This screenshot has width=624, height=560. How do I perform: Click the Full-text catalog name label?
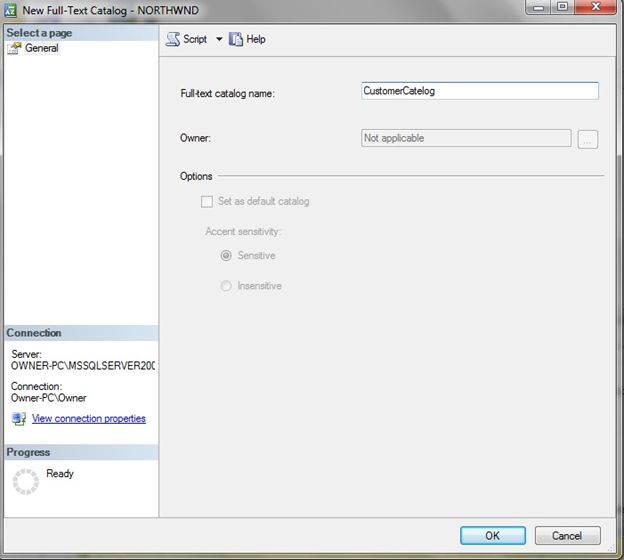click(228, 94)
